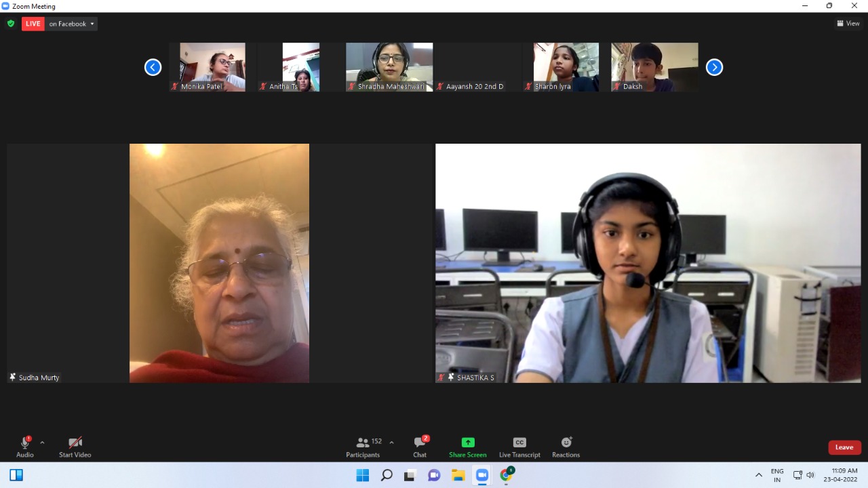Select Shradha Maheshwari video thumbnail
The width and height of the screenshot is (868, 488).
(x=389, y=67)
